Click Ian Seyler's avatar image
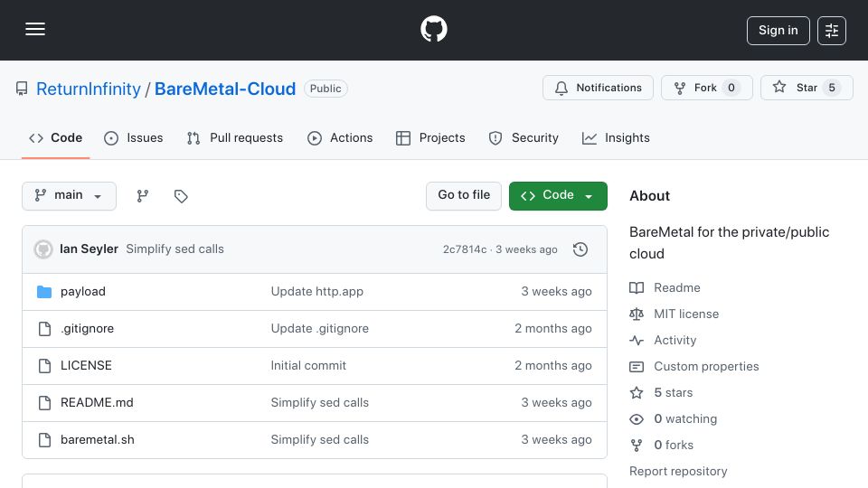Screen dimensions: 868x488 43,249
